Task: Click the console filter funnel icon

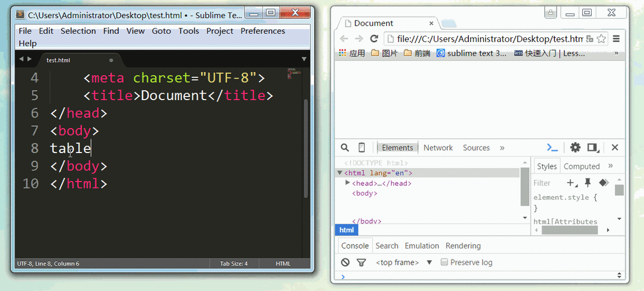Action: click(361, 262)
